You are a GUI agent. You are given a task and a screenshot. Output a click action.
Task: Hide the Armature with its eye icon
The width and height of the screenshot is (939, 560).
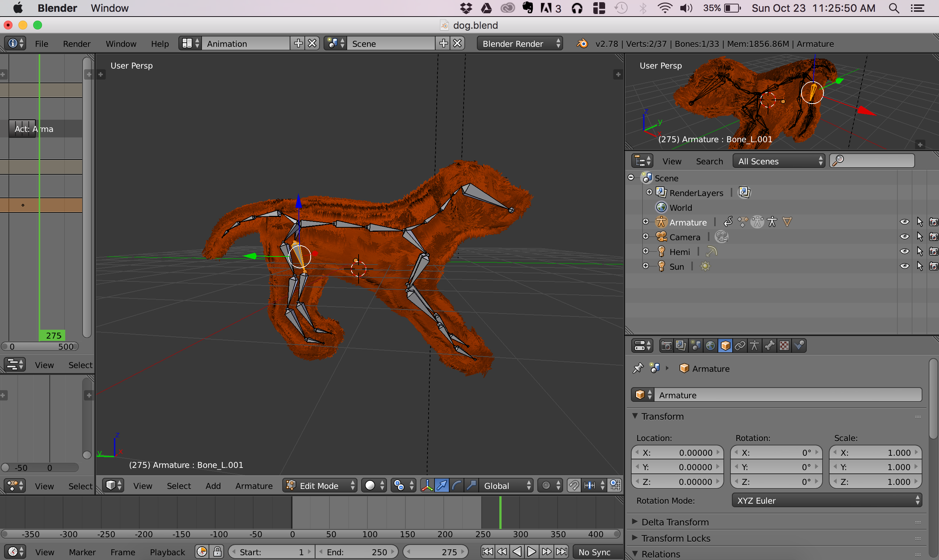904,222
